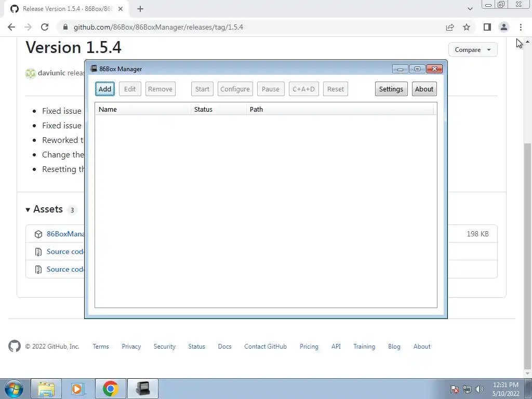Bookmark this page with the star icon
Image resolution: width=532 pixels, height=399 pixels.
click(x=467, y=27)
